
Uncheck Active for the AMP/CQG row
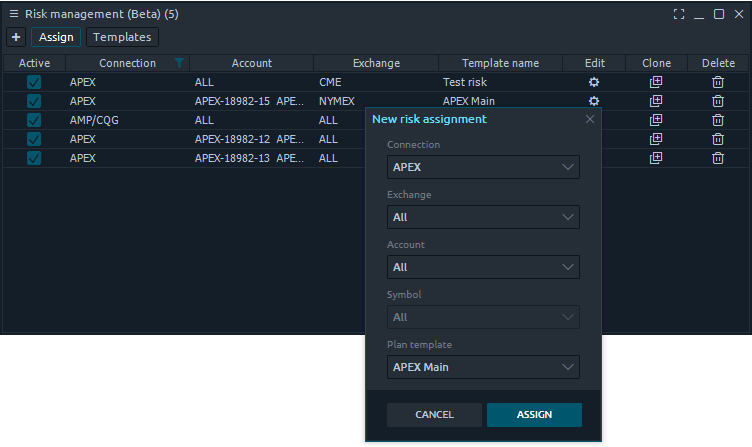click(34, 120)
